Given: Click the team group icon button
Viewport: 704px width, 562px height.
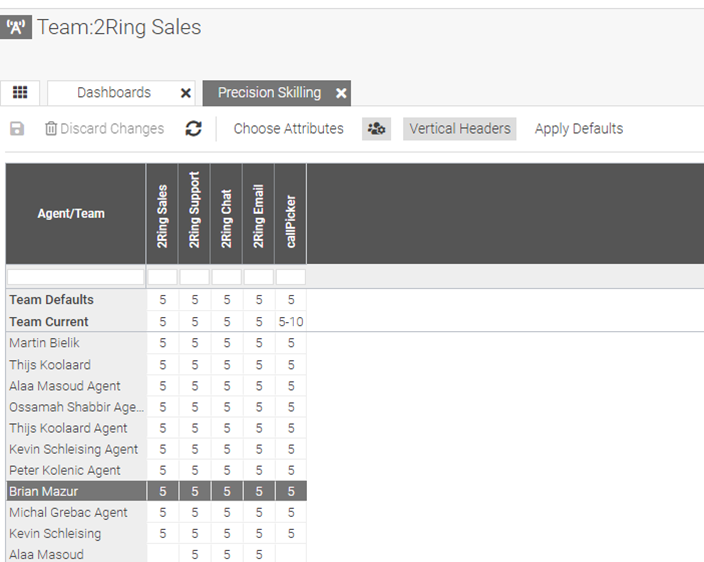Looking at the screenshot, I should (376, 129).
